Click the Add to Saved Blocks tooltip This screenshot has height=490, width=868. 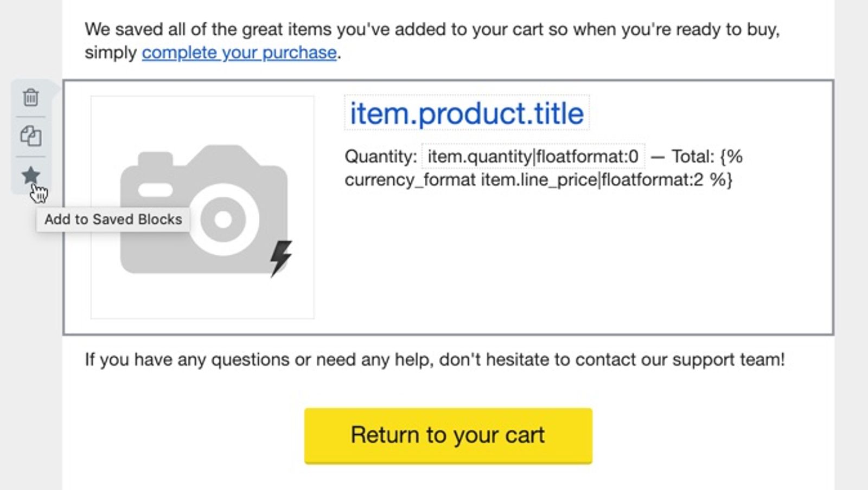click(x=113, y=220)
